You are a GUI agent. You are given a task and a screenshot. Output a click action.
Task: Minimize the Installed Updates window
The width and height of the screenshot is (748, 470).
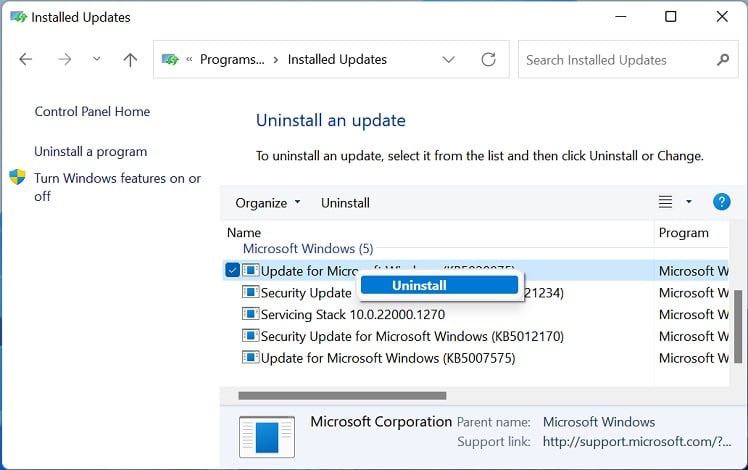[620, 17]
